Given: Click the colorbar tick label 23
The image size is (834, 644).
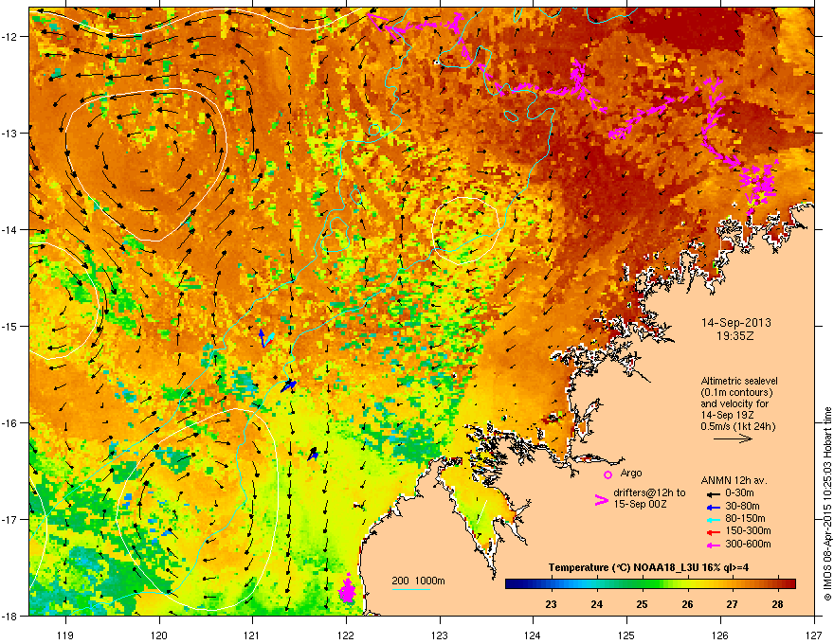Looking at the screenshot, I should click(551, 604).
